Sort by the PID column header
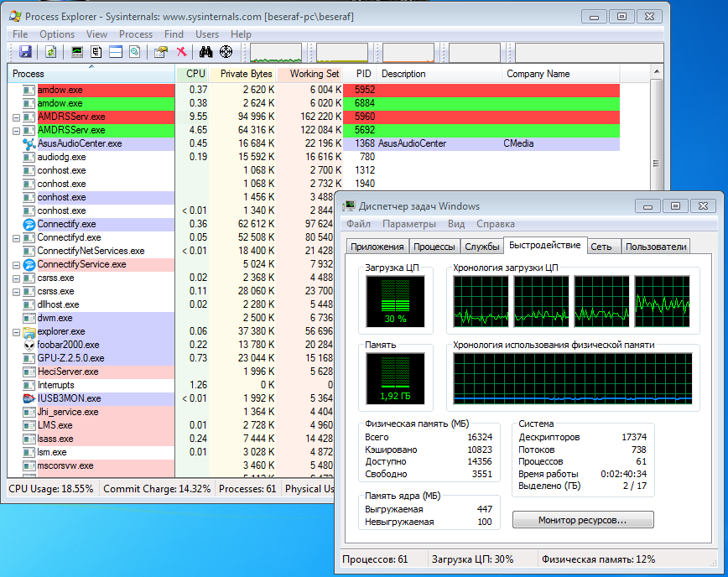 tap(360, 74)
